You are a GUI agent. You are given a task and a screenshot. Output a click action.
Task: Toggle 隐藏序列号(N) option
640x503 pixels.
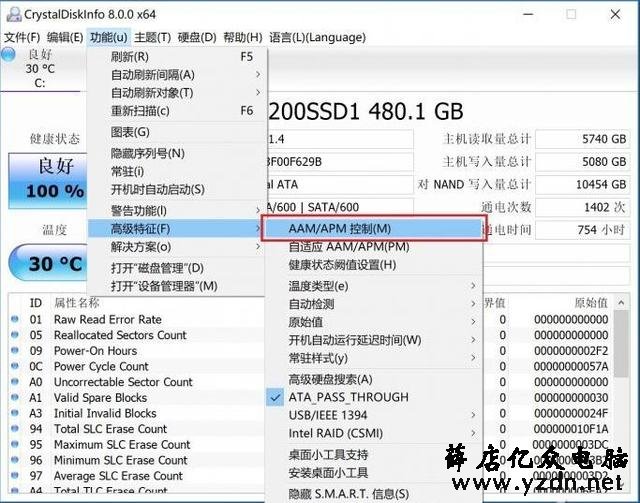177,153
